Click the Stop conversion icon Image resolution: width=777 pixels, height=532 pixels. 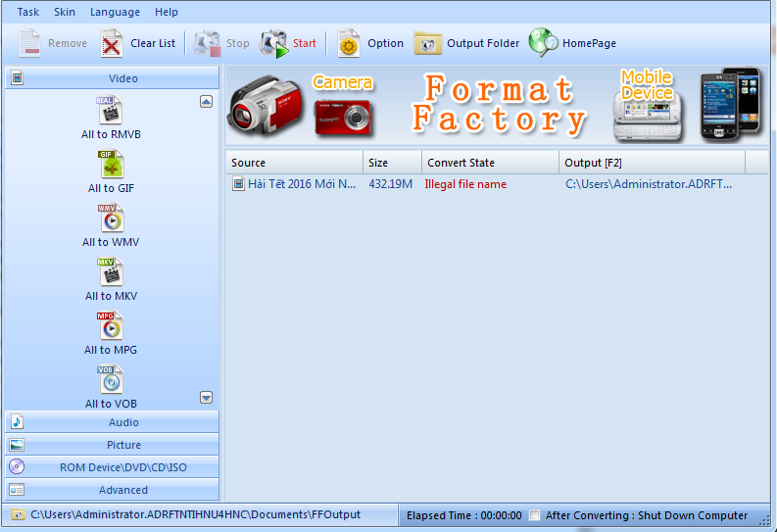coord(207,43)
